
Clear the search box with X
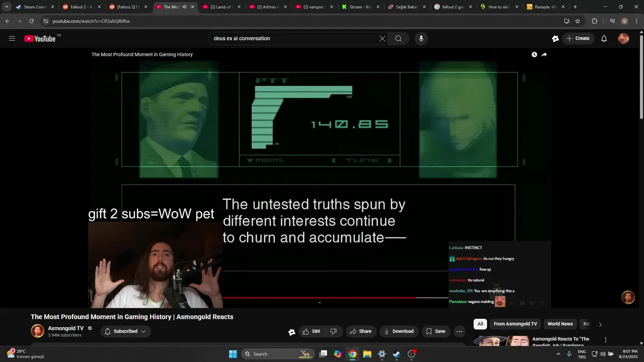(382, 39)
